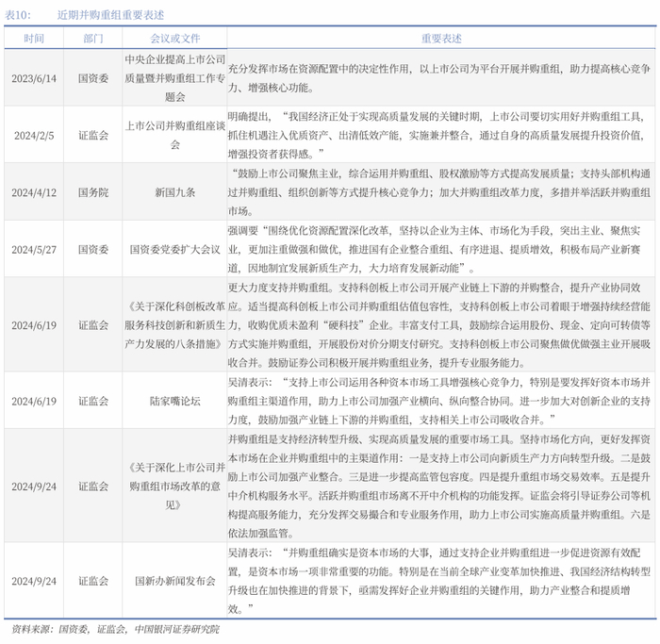660x644 pixels.
Task: Select the 国新办新闻发布会 cell
Action: pos(174,581)
